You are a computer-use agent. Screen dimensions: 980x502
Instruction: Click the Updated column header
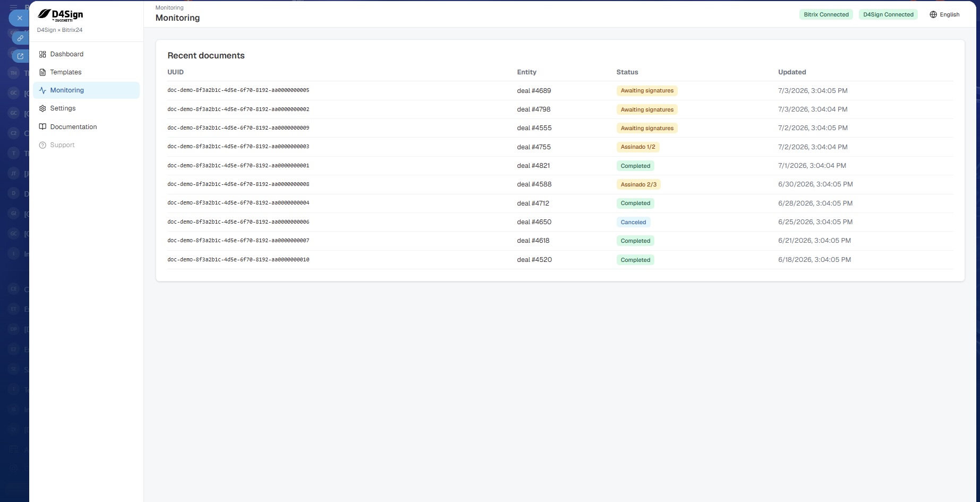point(792,72)
